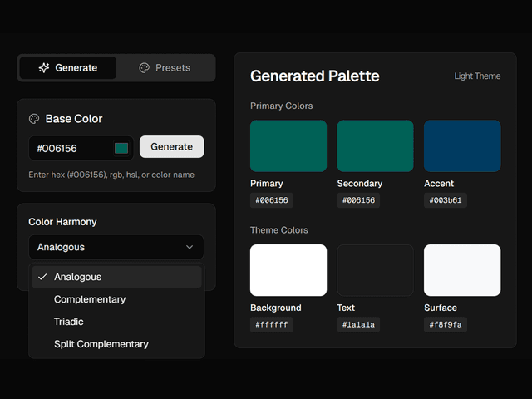Click the Primary label text
This screenshot has height=399, width=532.
click(x=266, y=184)
